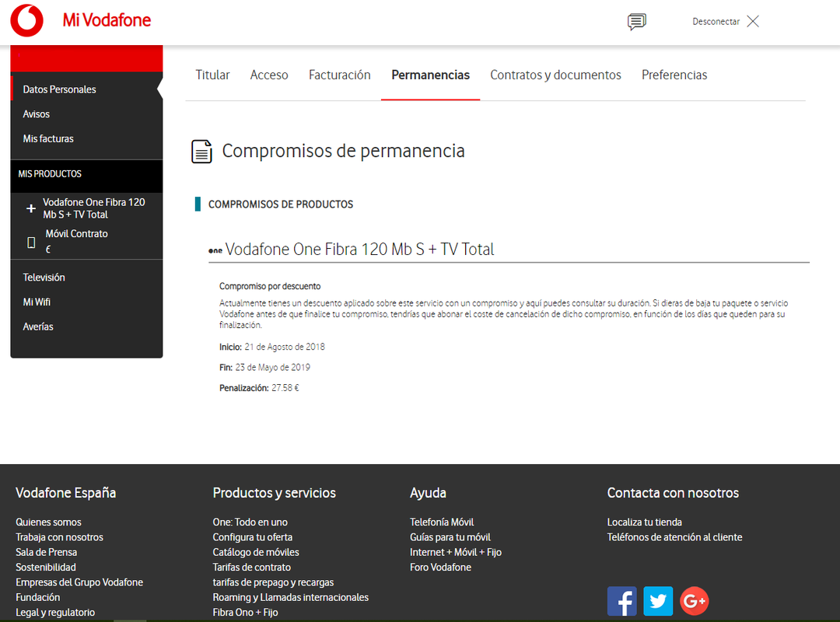
Task: Open Averías in the sidebar
Action: click(x=38, y=327)
